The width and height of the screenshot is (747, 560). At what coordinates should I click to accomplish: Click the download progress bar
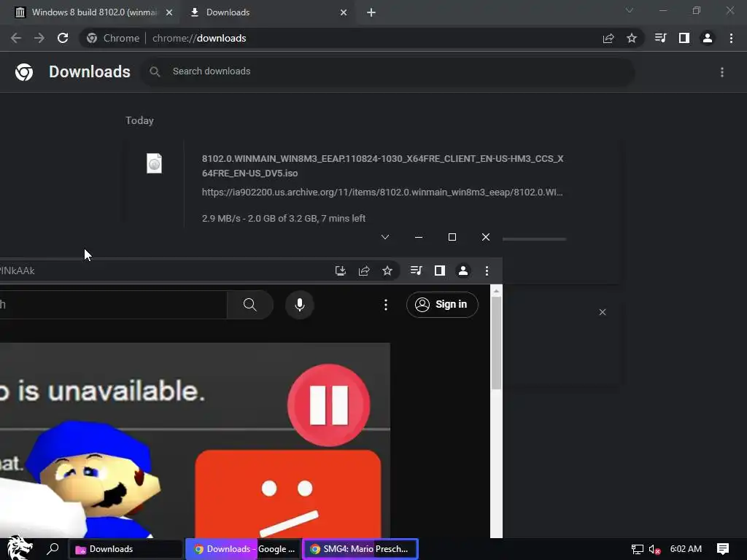point(534,239)
